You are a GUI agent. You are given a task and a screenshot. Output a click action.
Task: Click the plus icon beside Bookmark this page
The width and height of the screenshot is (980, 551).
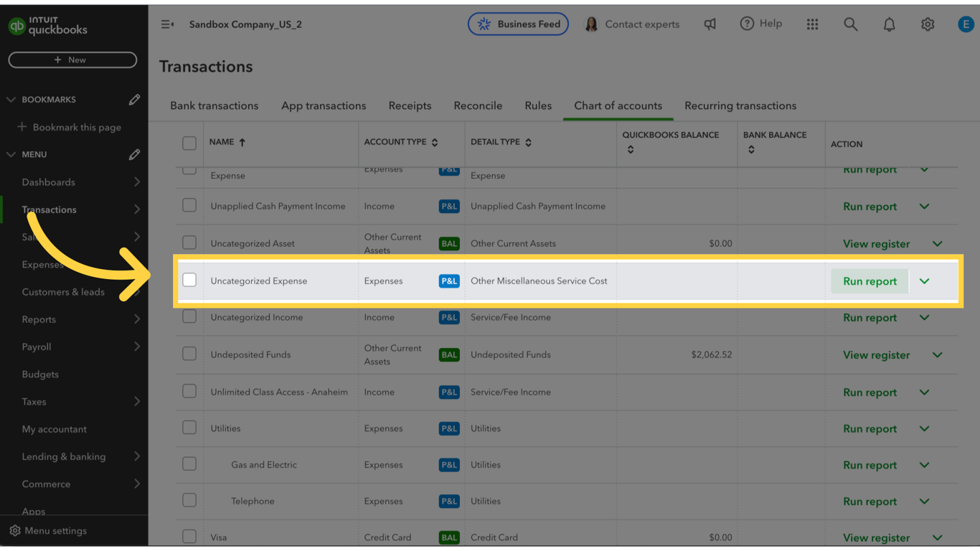click(22, 127)
